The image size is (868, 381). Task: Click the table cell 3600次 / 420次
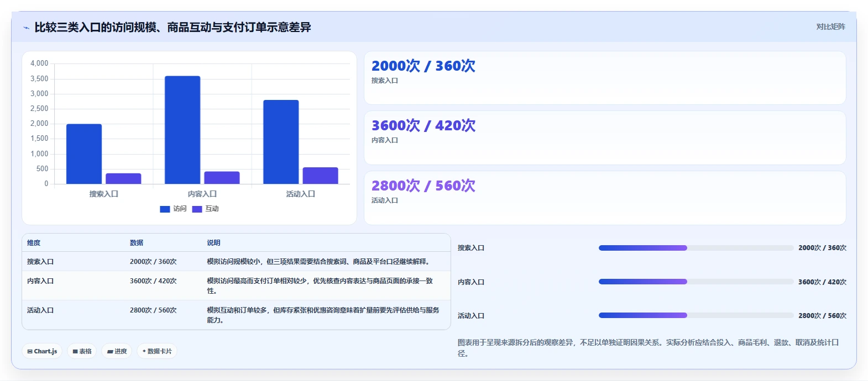(x=153, y=281)
